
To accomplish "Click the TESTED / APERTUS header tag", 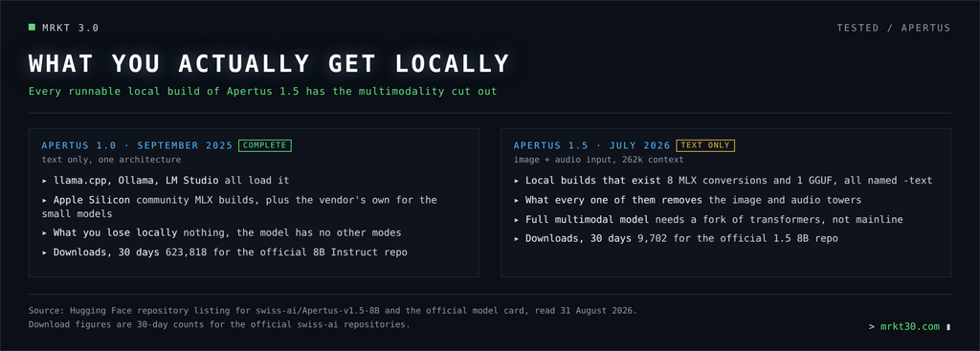I will coord(893,28).
